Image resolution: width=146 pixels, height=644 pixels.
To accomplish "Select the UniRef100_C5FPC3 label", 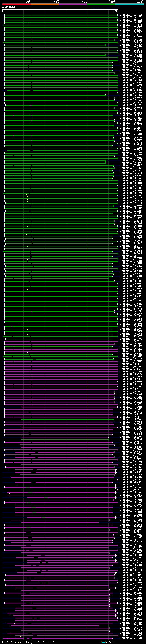I will point(131,72).
